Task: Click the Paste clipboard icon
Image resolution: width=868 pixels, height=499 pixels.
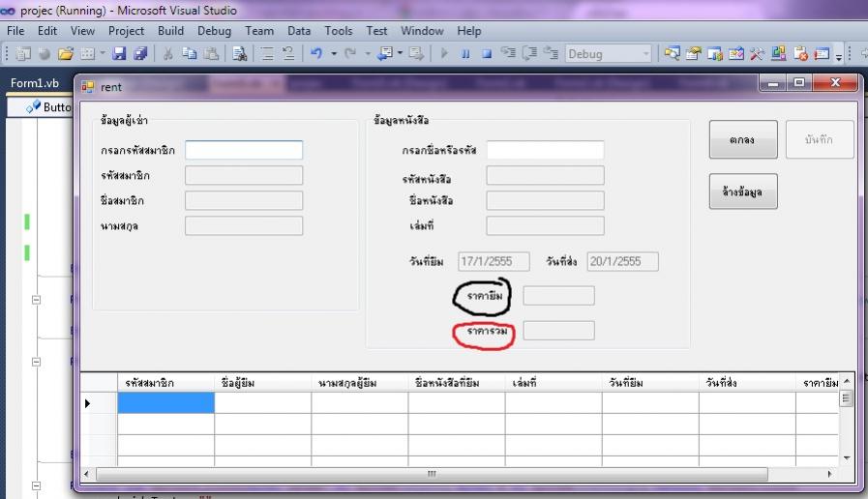Action: click(x=211, y=53)
